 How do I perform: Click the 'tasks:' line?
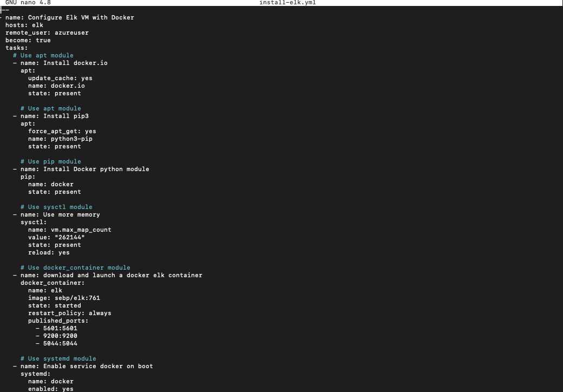pos(17,48)
